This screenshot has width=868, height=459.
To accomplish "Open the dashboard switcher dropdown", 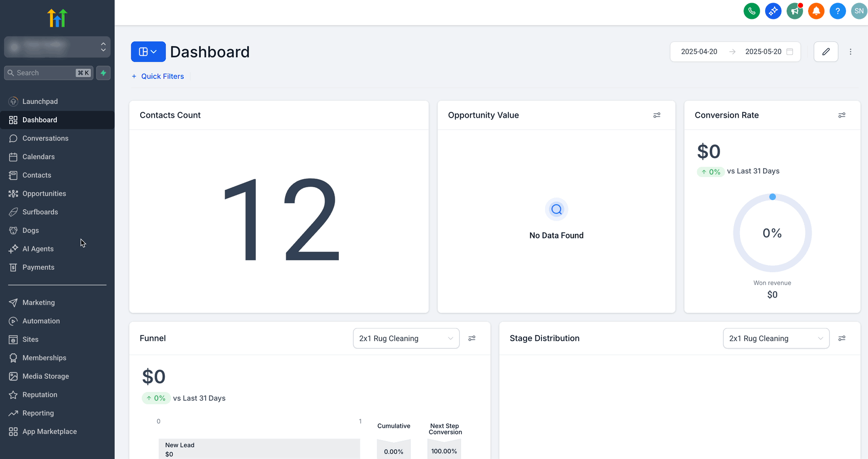I will pyautogui.click(x=148, y=52).
